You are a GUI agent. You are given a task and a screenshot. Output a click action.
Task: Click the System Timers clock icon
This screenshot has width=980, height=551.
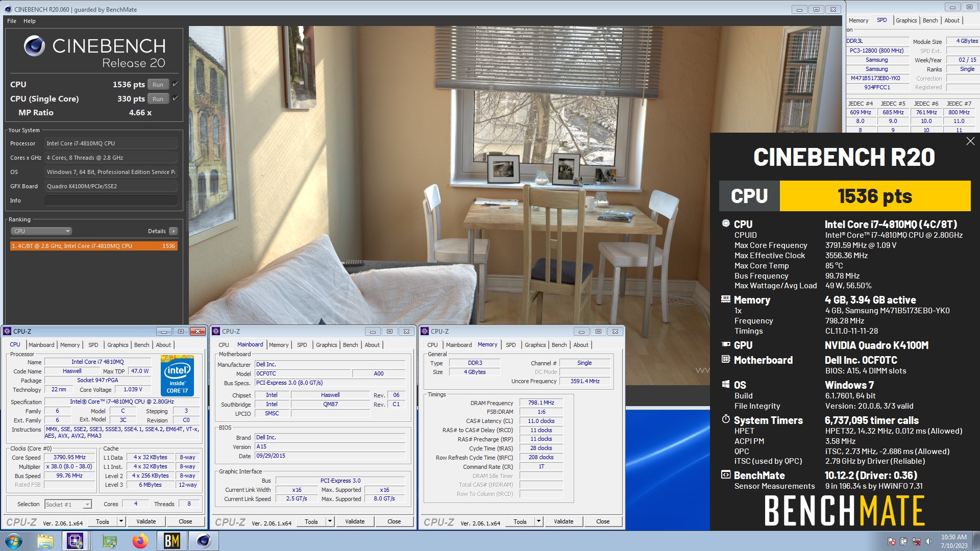[x=726, y=419]
